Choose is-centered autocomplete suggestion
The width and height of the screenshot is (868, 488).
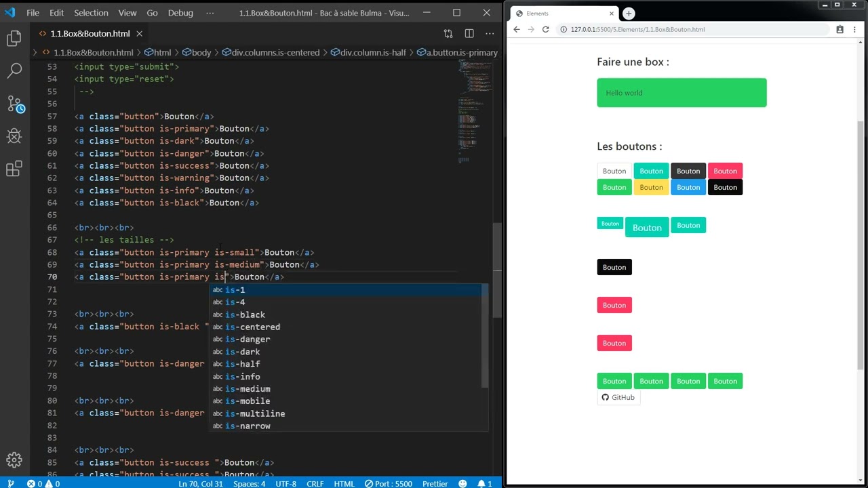click(349, 327)
